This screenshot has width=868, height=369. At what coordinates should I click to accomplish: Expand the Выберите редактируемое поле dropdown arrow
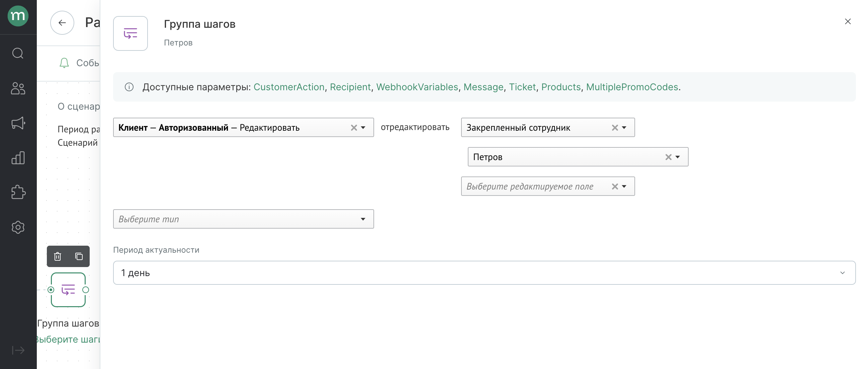click(624, 187)
